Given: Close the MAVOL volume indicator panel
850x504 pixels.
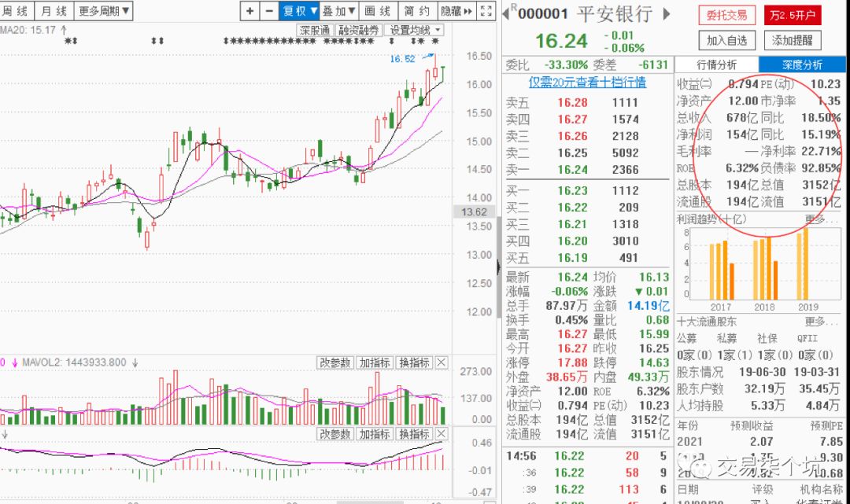Looking at the screenshot, I should point(442,362).
